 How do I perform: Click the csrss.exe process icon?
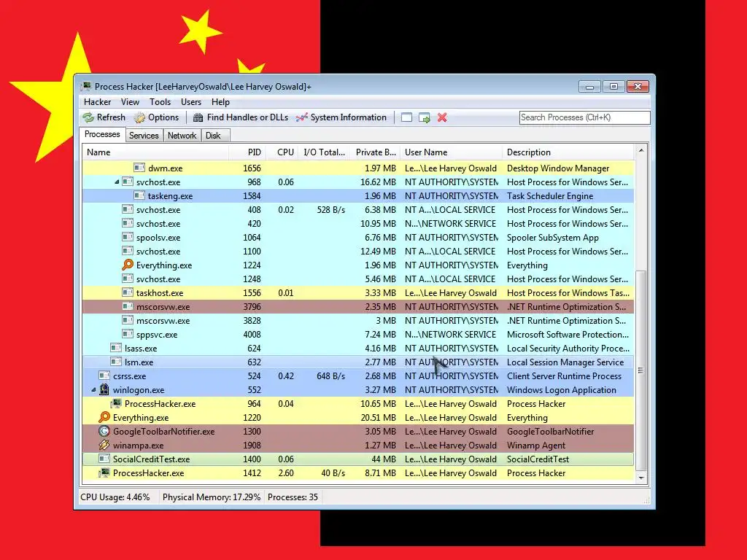[x=104, y=376]
